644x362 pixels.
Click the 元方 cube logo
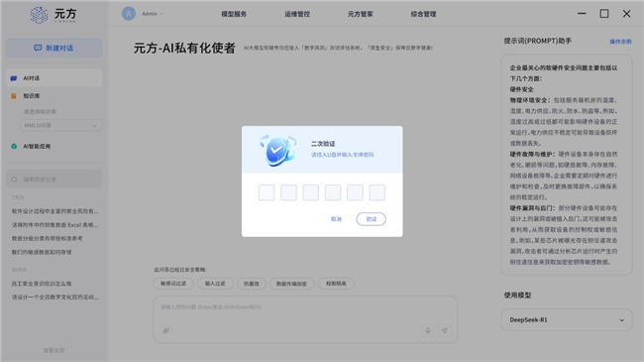click(39, 15)
